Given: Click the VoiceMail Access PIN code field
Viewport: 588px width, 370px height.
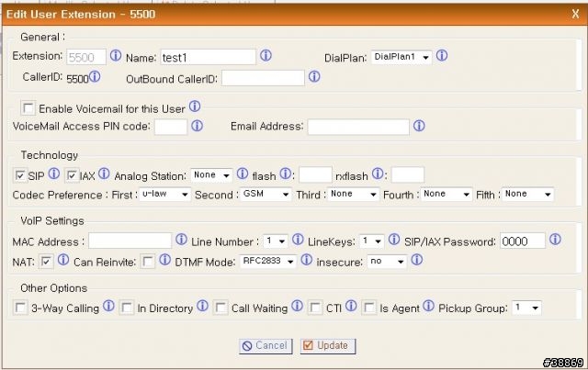Looking at the screenshot, I should coord(171,127).
